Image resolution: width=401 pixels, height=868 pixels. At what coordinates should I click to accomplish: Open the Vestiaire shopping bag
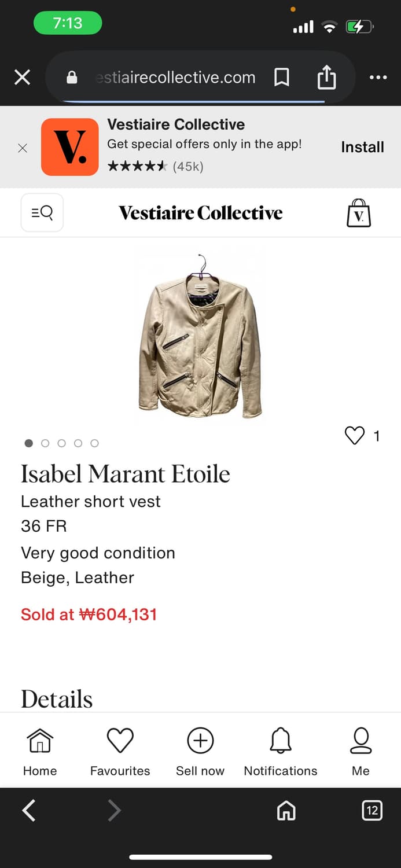tap(358, 213)
